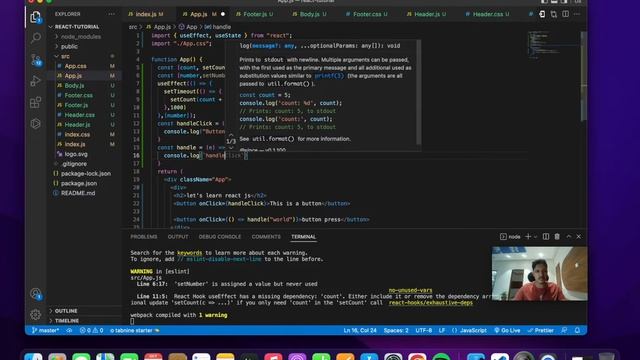Screen dimensions: 640x360
Task: Split the terminal panel
Action: point(546,236)
